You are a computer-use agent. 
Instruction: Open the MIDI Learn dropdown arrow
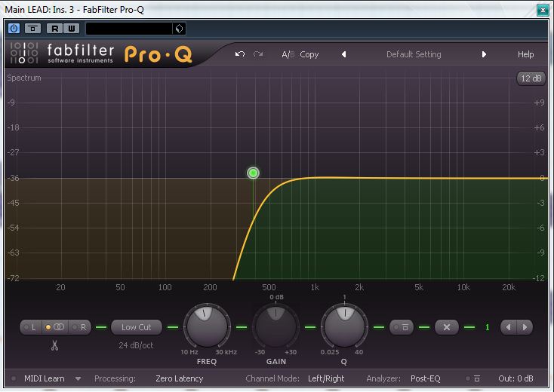(78, 379)
